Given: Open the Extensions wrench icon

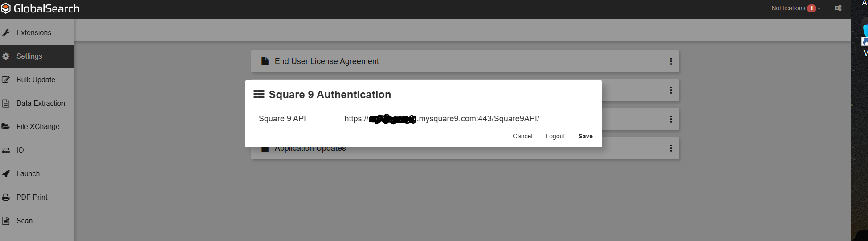Looking at the screenshot, I should 6,33.
